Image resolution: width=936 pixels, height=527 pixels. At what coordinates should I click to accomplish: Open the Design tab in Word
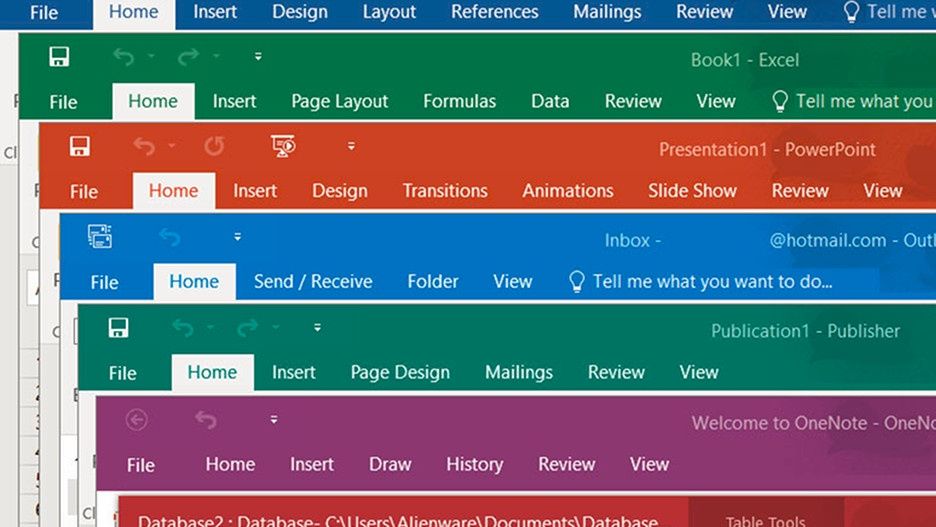pyautogui.click(x=300, y=12)
